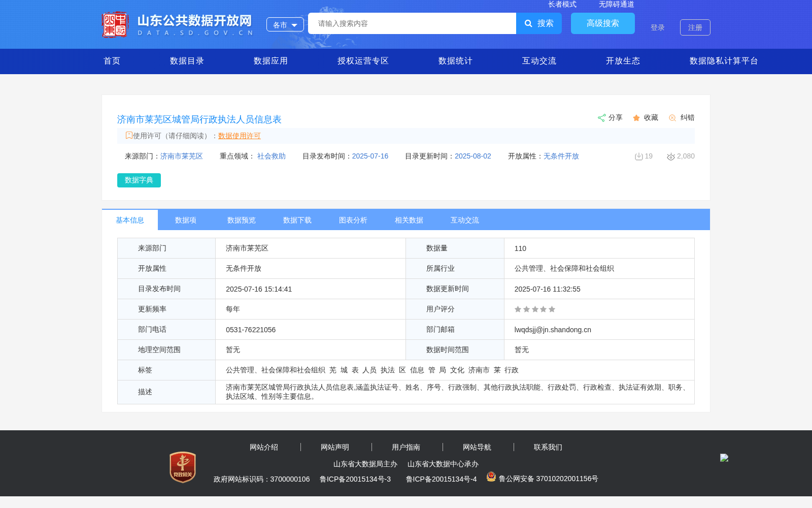Click the 数据字典 button
This screenshot has height=508, width=812.
pyautogui.click(x=139, y=180)
